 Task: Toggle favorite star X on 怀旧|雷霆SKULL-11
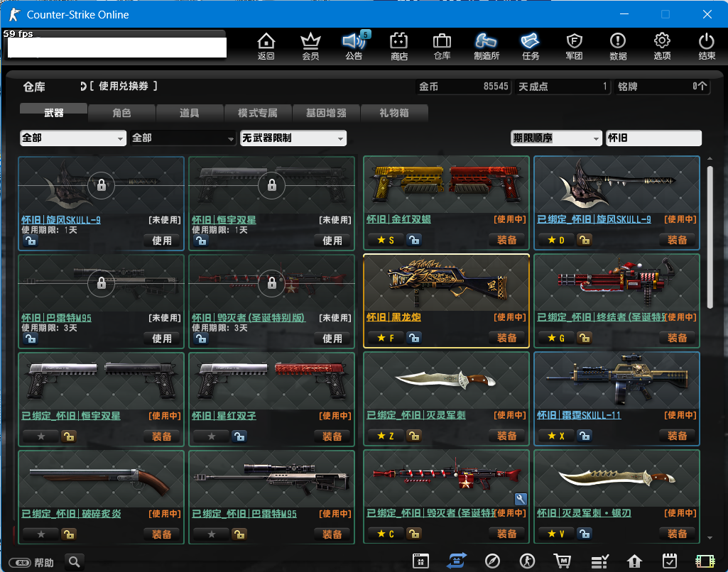point(555,436)
